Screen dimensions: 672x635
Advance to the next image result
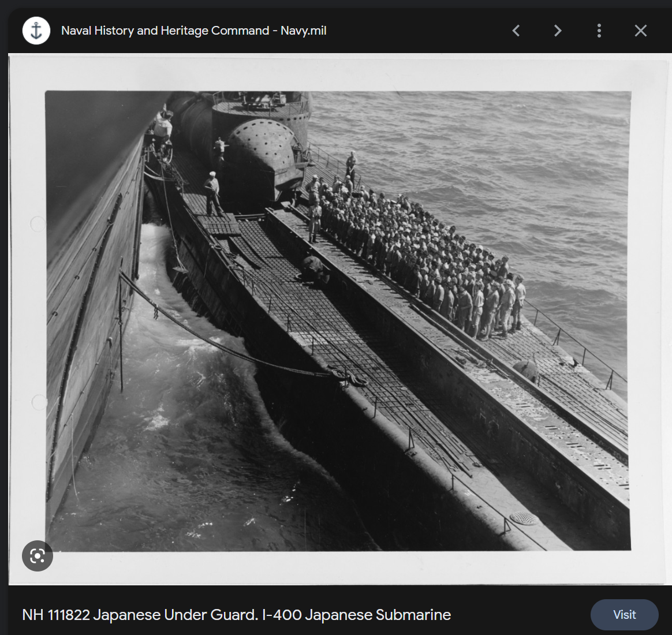(x=558, y=31)
